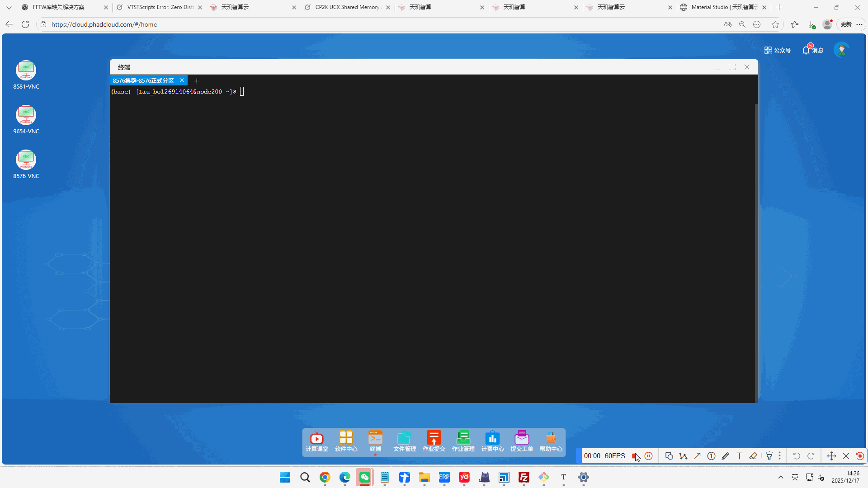Screen dimensions: 868x488
Task: Select the pencil draw tool in recorder
Action: pyautogui.click(x=725, y=456)
